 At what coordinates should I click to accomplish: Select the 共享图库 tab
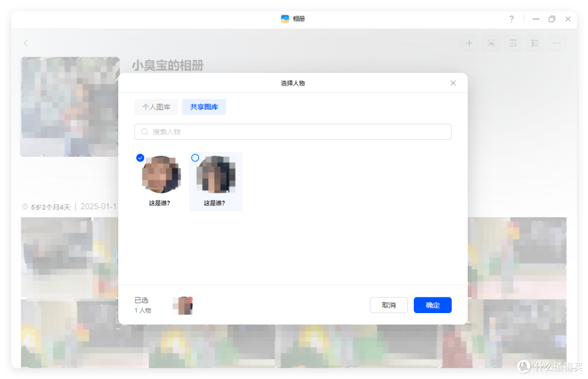[204, 107]
